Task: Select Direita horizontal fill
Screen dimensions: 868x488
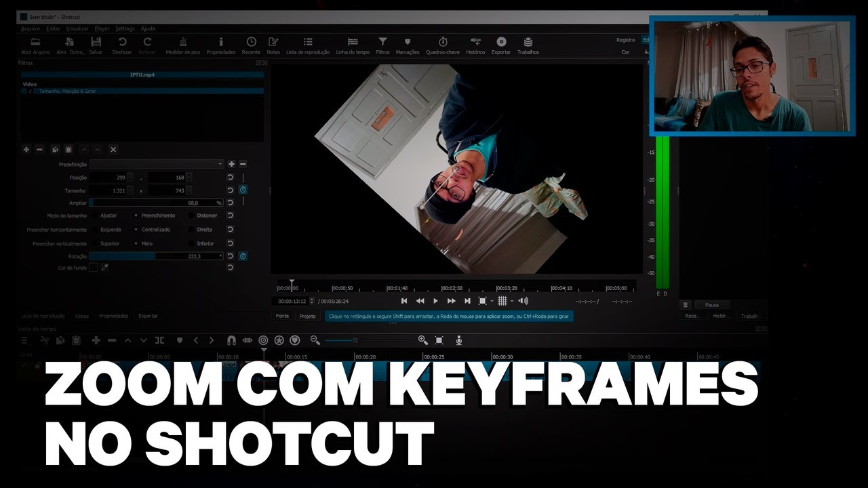Action: click(200, 230)
